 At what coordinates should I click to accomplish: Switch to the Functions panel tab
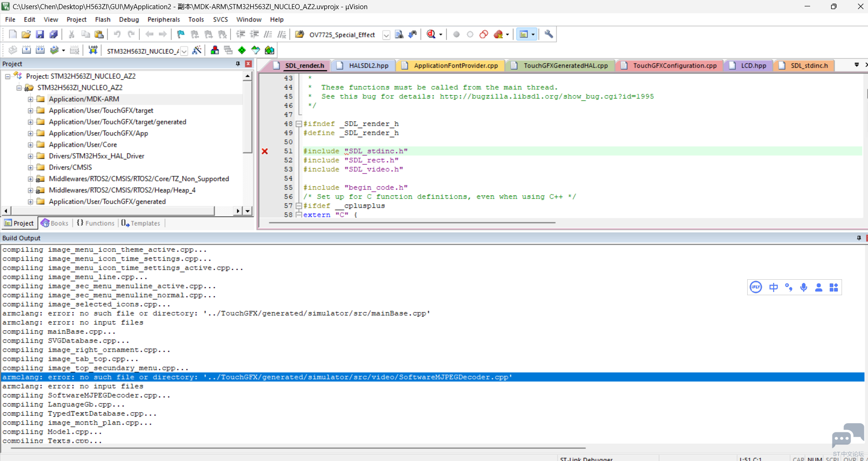click(x=96, y=223)
